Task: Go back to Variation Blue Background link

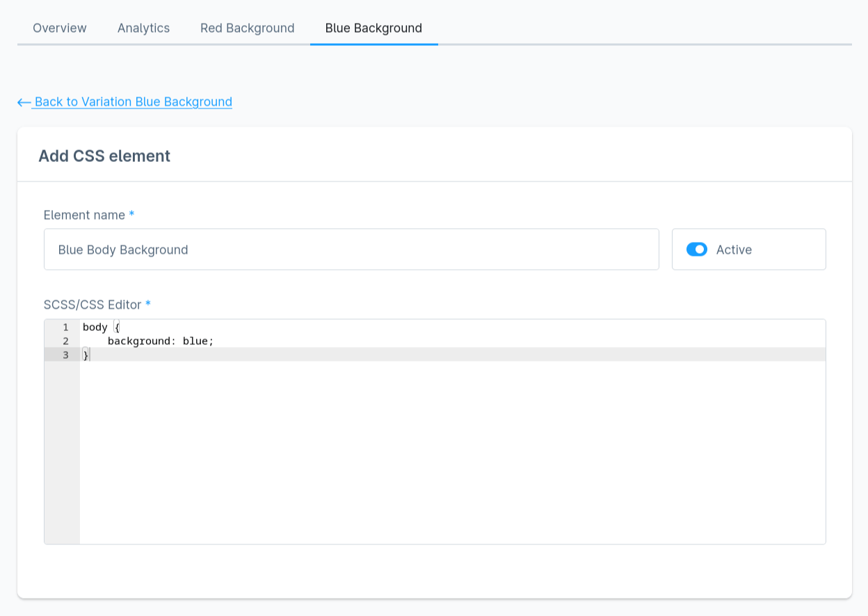Action: [133, 102]
